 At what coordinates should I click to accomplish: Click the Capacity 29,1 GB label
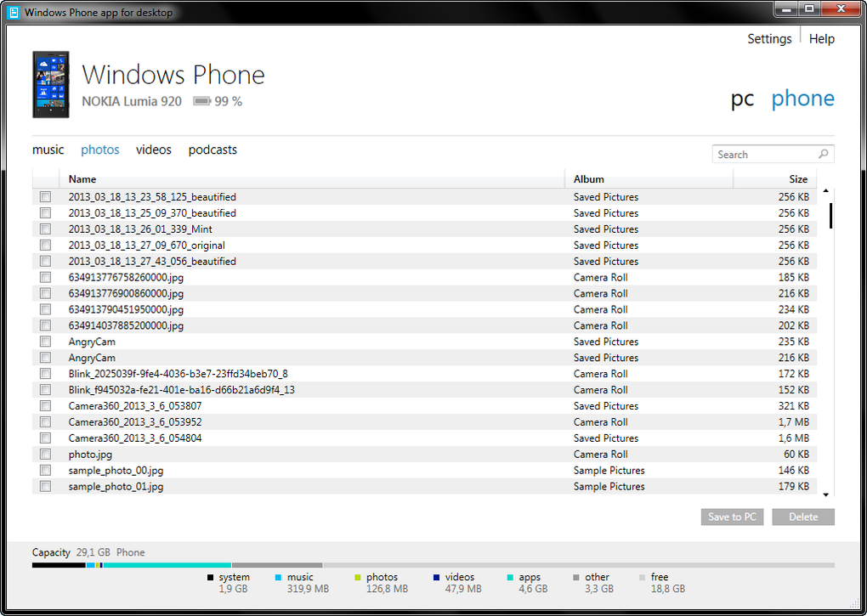tap(71, 552)
